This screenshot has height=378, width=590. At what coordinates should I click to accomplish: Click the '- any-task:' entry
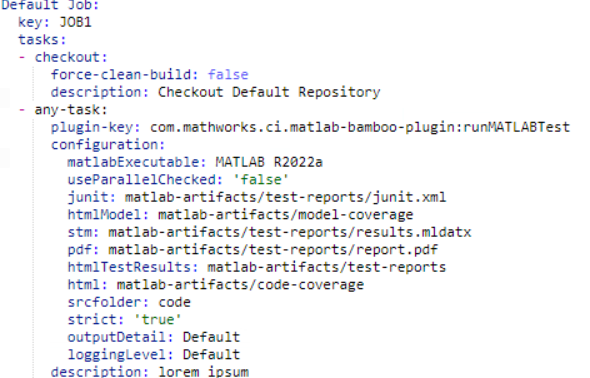[63, 110]
